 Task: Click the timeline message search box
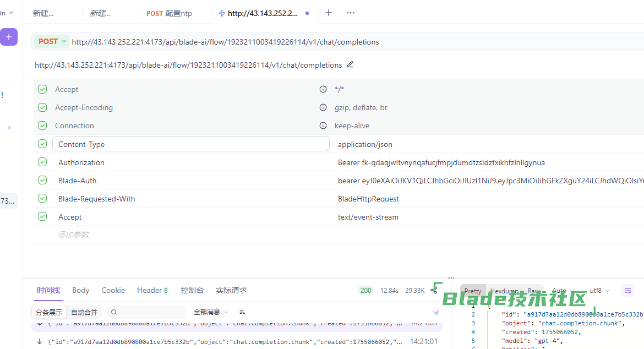point(146,313)
